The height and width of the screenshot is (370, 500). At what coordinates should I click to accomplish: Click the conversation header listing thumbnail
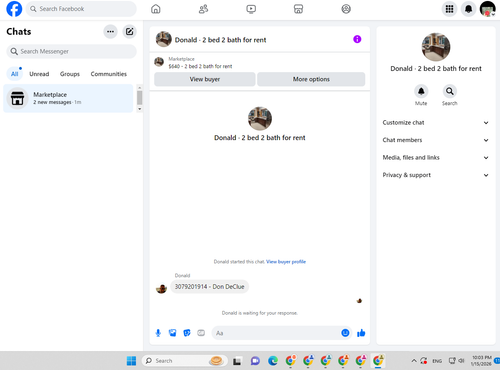click(x=164, y=39)
